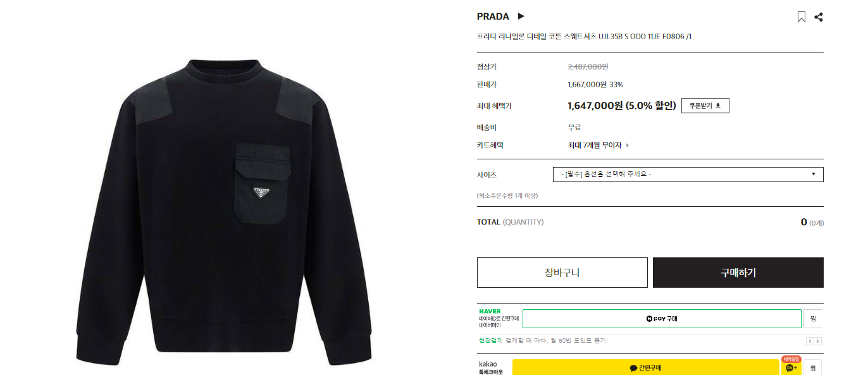868x375 pixels.
Task: Click the NAVER logo label
Action: [490, 311]
